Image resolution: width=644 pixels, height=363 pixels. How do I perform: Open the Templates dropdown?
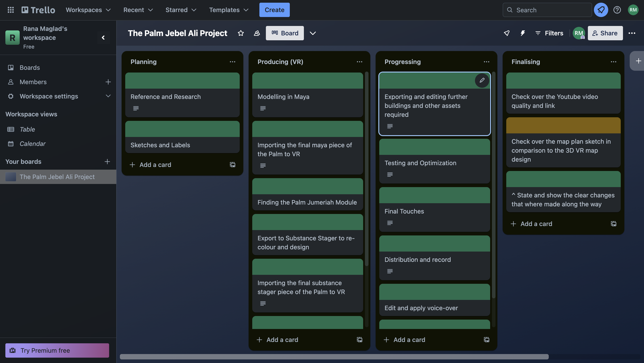point(229,10)
